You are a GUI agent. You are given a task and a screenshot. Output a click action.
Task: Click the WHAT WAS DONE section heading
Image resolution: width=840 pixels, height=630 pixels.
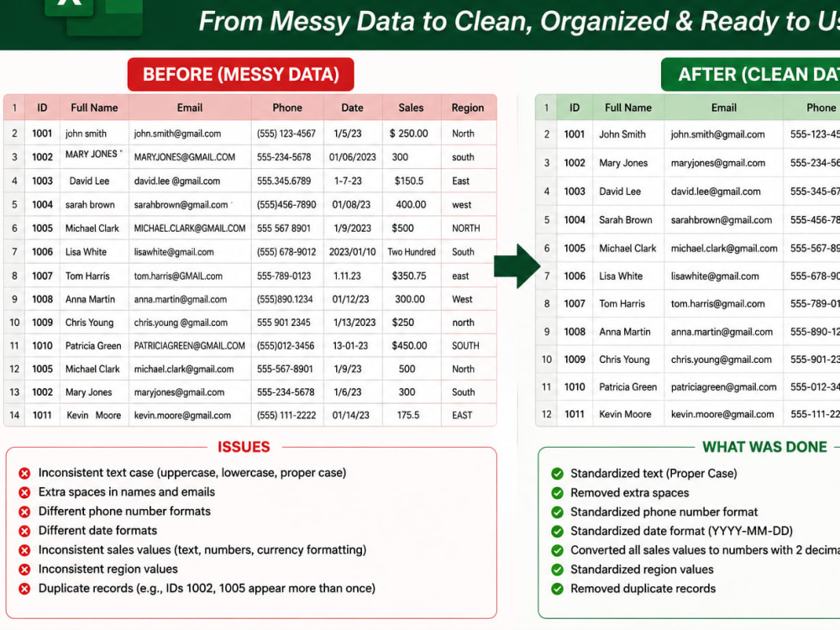pos(764,447)
